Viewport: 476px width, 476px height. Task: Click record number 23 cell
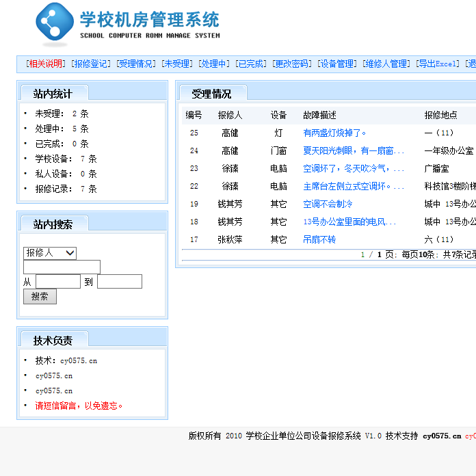[194, 168]
